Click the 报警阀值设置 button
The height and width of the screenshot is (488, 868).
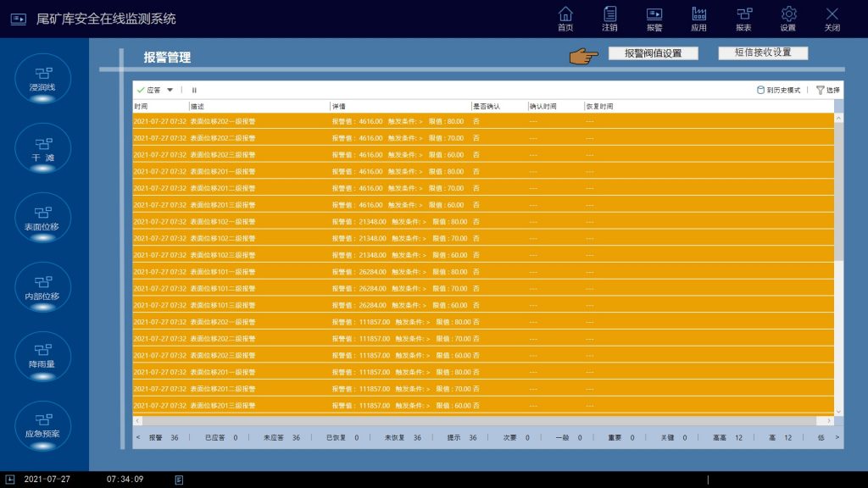click(x=654, y=53)
